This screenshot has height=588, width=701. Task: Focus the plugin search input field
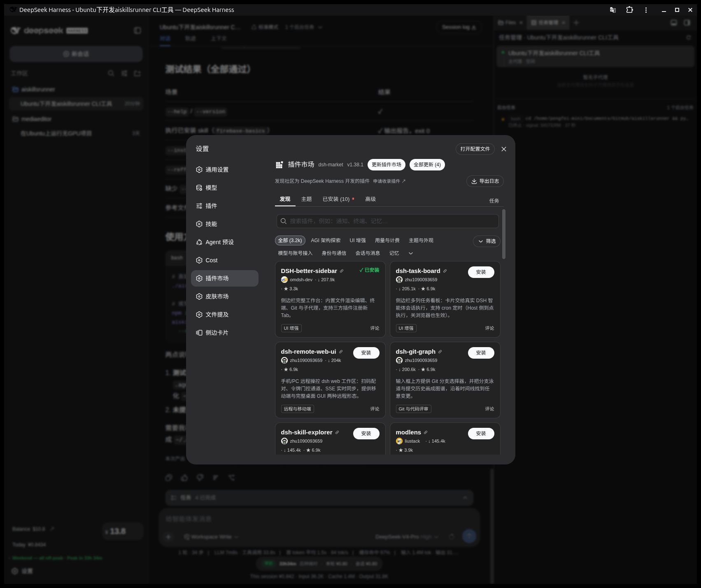click(388, 221)
